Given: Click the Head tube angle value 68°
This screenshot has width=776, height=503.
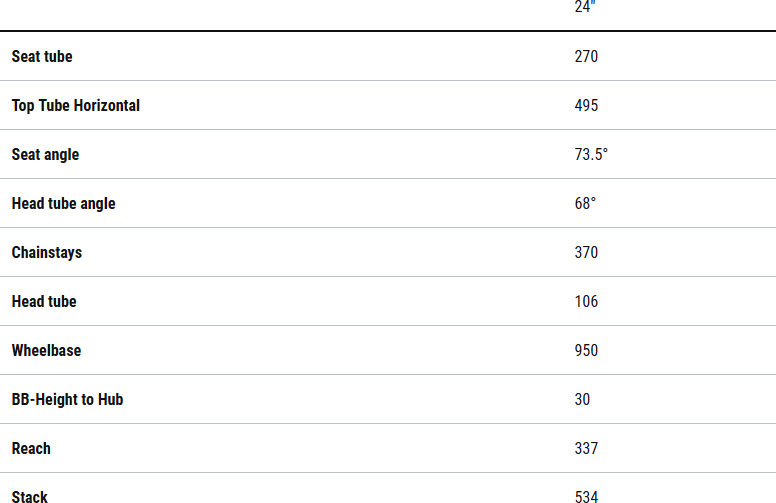Looking at the screenshot, I should click(x=585, y=204).
